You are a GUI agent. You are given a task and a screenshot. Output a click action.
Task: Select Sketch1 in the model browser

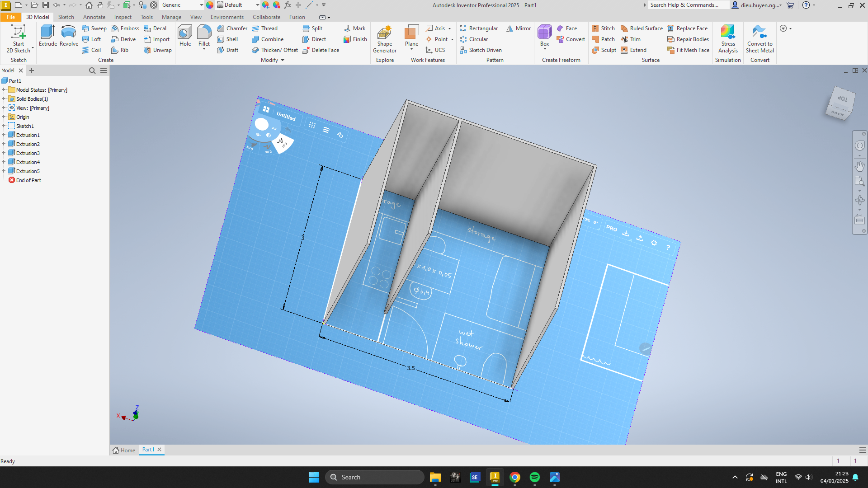pyautogui.click(x=25, y=126)
